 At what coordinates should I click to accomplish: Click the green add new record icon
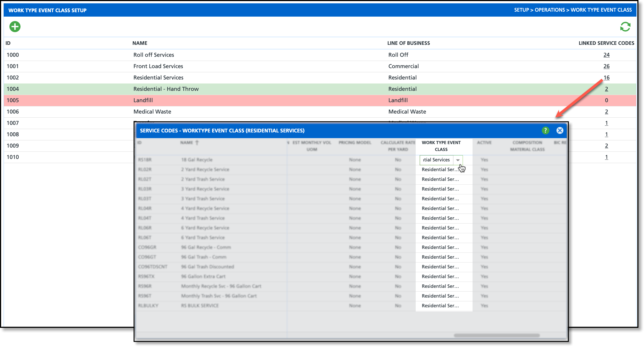[15, 27]
